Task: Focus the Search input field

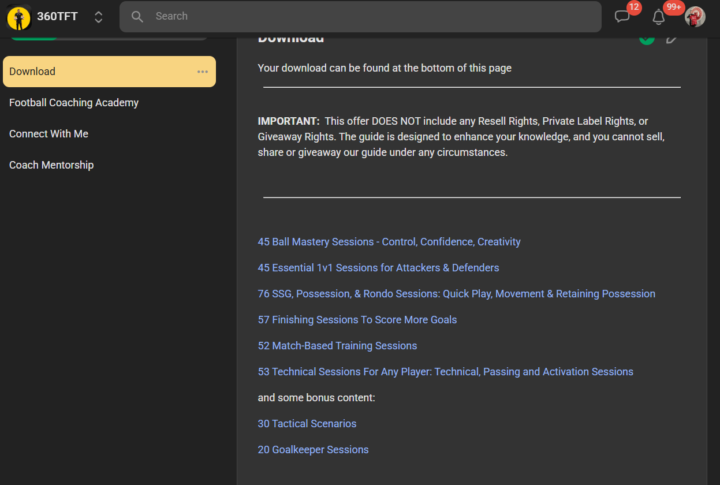Action: (370, 17)
